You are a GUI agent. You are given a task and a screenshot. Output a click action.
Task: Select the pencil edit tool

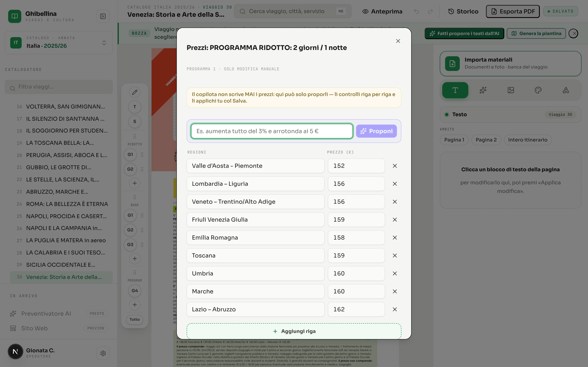click(135, 92)
